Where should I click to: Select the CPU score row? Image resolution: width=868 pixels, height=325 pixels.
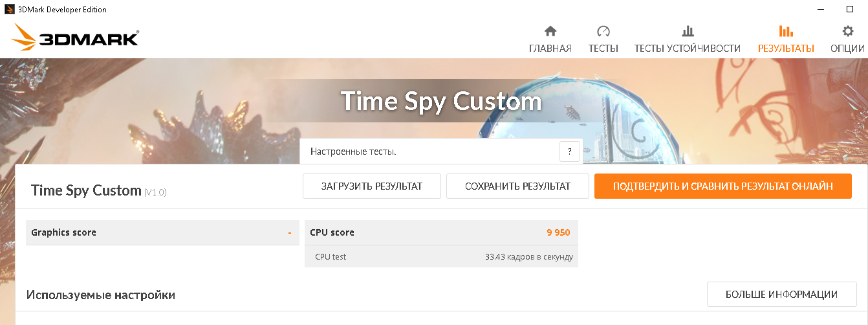click(440, 232)
